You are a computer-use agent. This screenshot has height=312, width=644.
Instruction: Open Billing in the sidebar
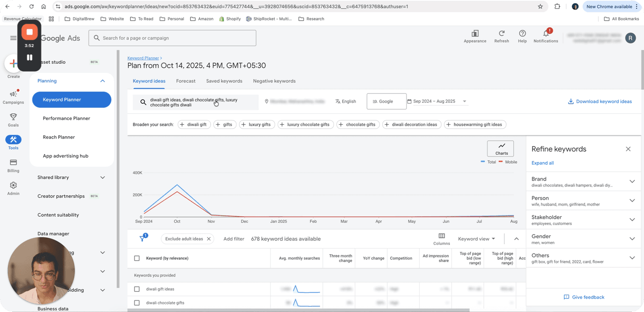tap(13, 166)
